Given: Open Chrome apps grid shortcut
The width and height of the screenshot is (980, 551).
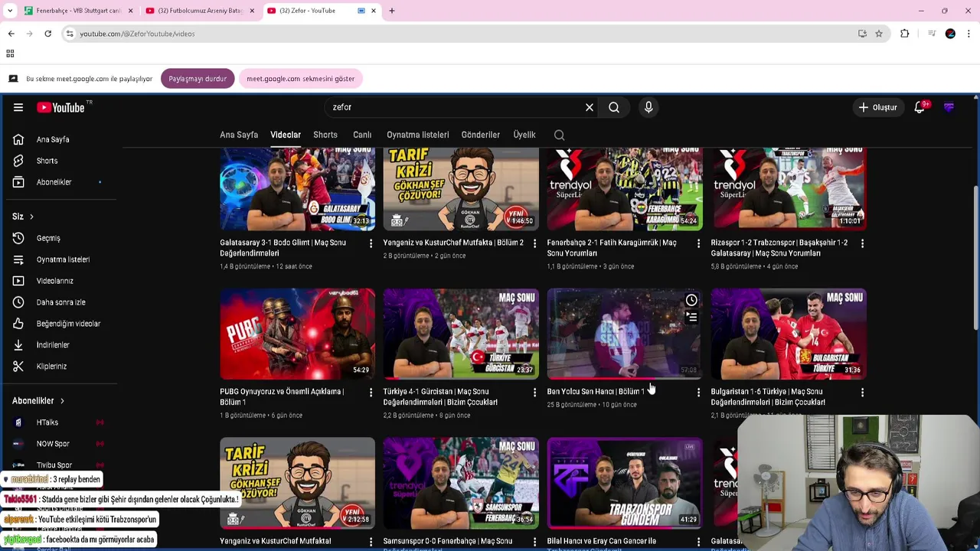Looking at the screenshot, I should [10, 54].
